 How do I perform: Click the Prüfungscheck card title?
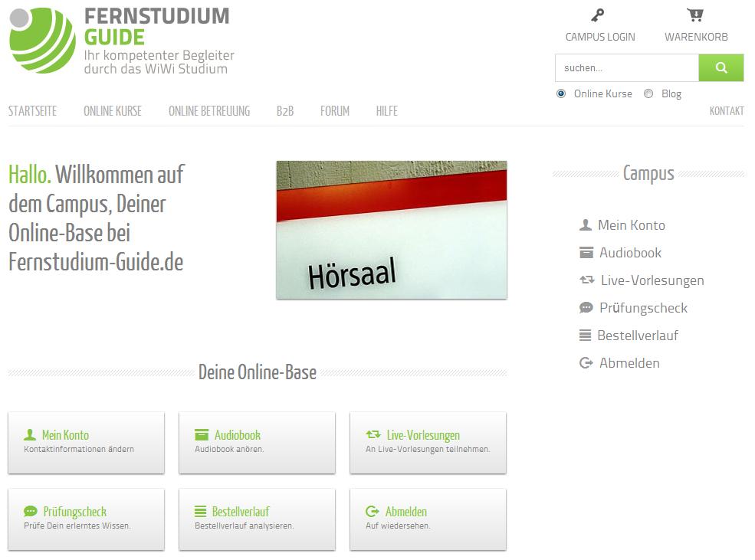pyautogui.click(x=74, y=512)
